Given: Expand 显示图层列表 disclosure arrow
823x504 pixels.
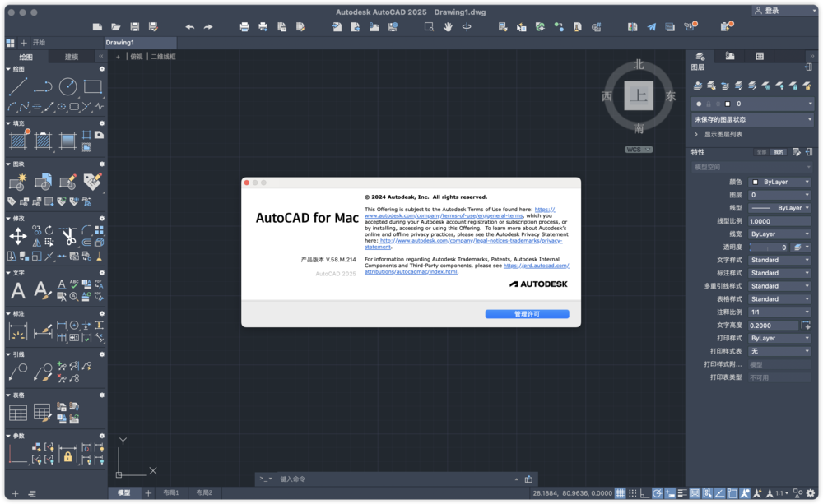Looking at the screenshot, I should tap(696, 135).
